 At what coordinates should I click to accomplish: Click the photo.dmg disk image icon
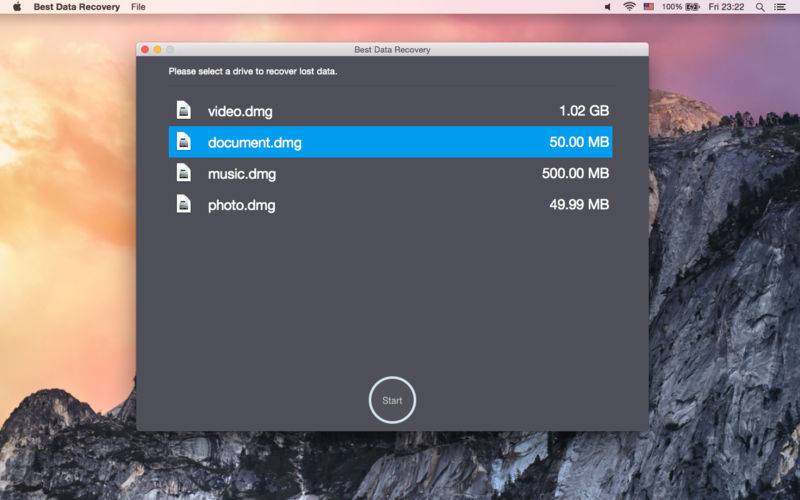coord(184,204)
